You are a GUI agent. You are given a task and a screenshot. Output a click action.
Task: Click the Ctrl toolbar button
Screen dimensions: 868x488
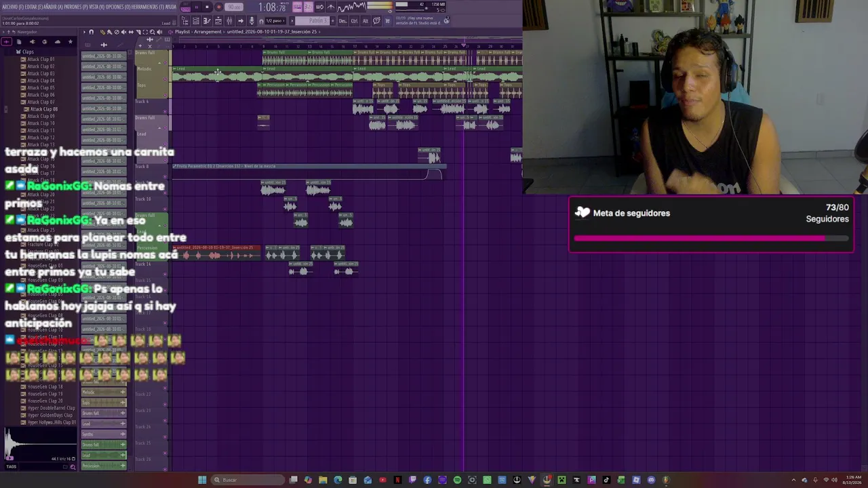[354, 21]
